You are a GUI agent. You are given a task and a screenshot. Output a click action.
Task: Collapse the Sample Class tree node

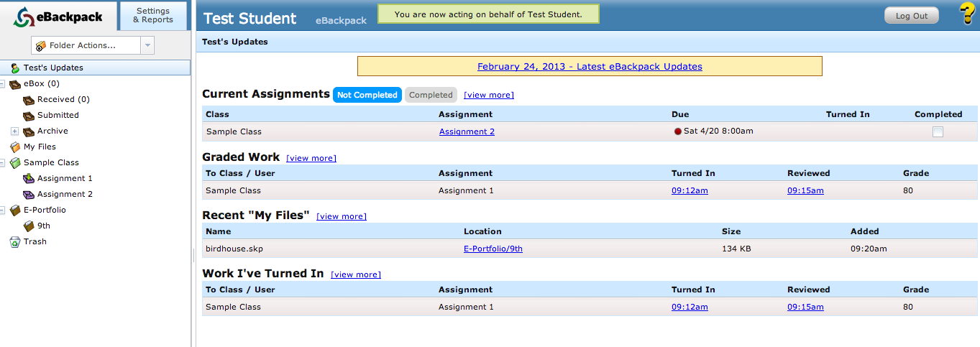(2, 163)
